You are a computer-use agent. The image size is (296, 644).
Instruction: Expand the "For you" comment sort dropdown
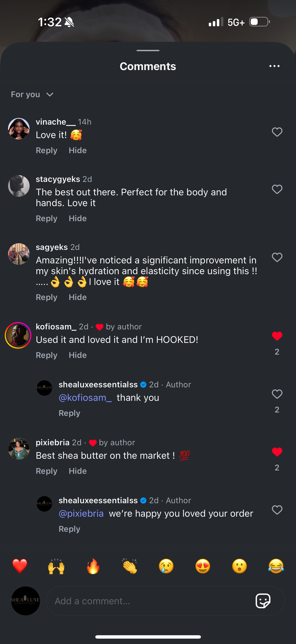pyautogui.click(x=32, y=95)
